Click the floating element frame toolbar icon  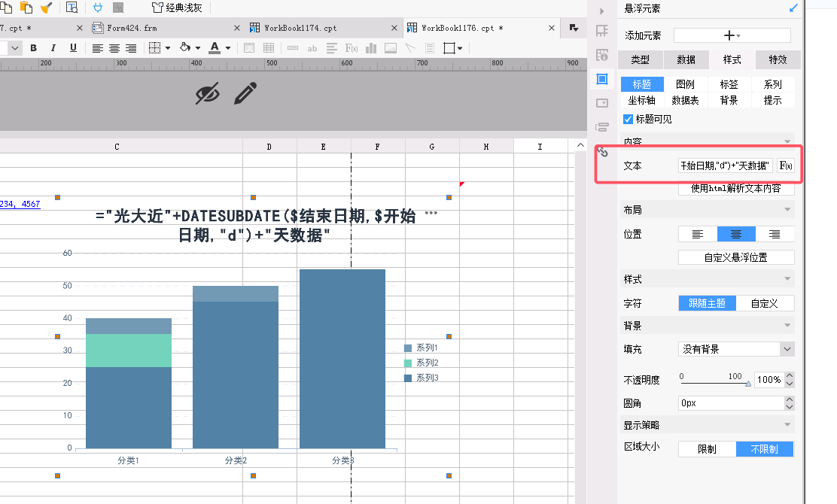[449, 48]
